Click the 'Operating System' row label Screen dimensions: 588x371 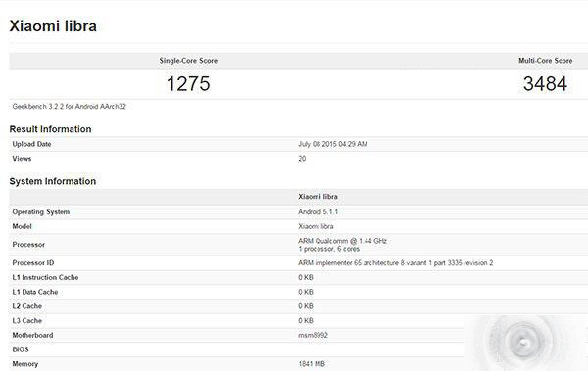click(x=41, y=212)
